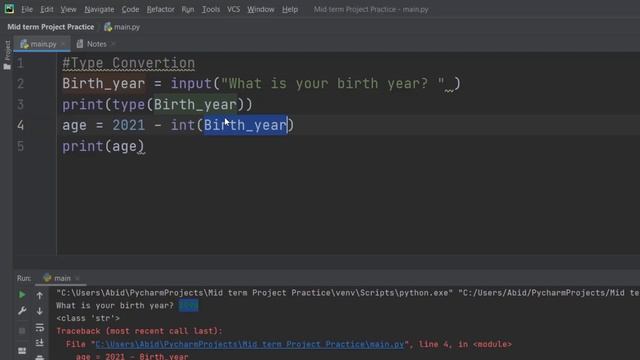Toggle soft-wrap in the Run console
The height and width of the screenshot is (360, 640).
(x=40, y=327)
